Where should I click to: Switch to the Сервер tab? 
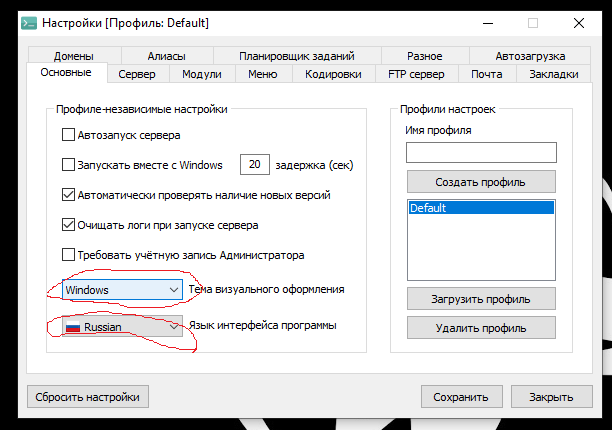[136, 74]
